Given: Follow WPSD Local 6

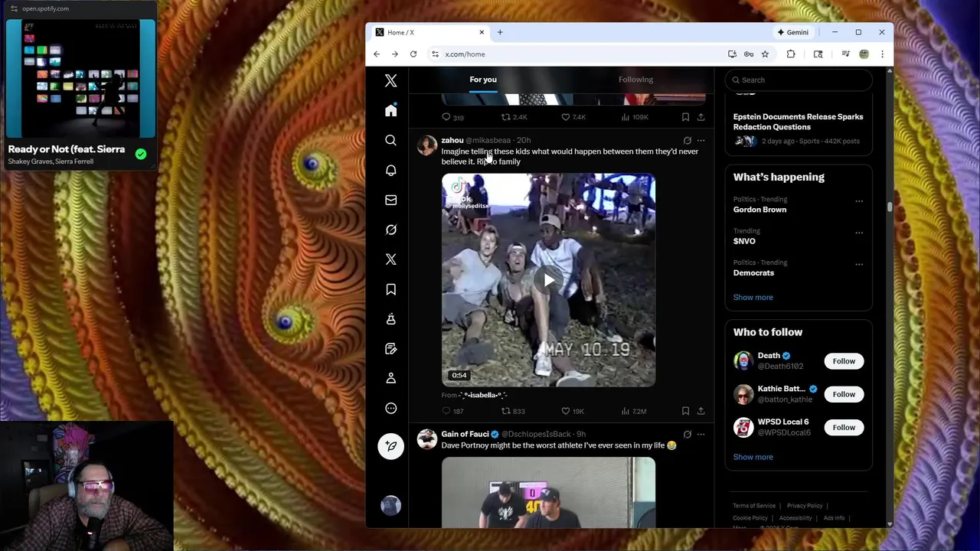Looking at the screenshot, I should coord(844,427).
